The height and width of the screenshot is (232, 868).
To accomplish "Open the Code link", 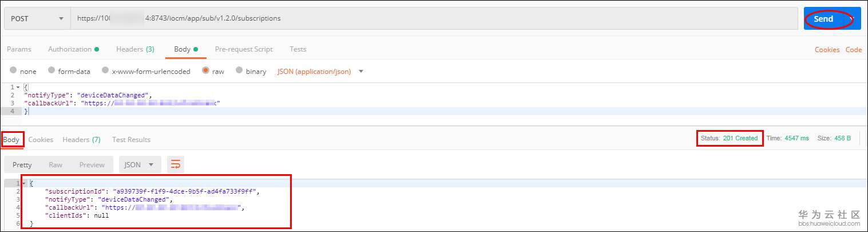I will pos(854,50).
